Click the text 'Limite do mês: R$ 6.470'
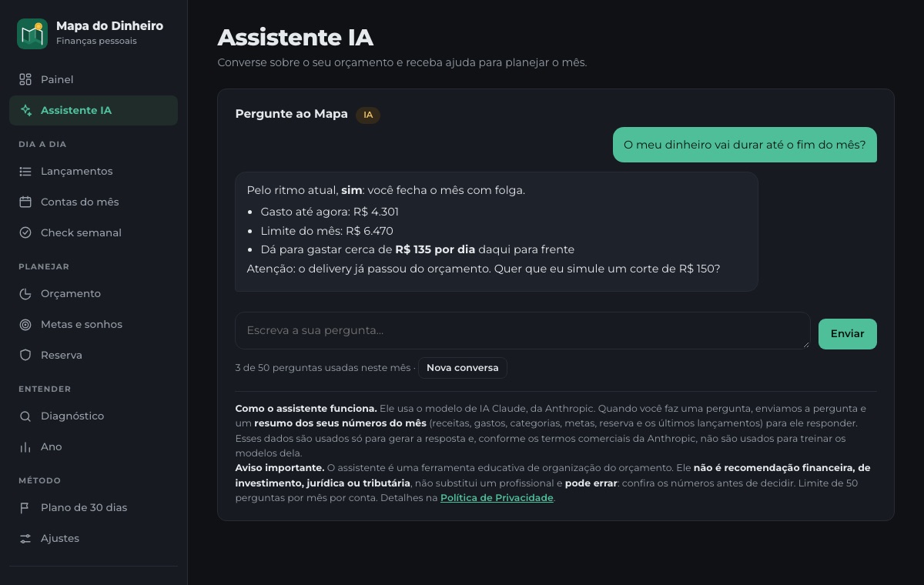924x585 pixels. (x=327, y=231)
